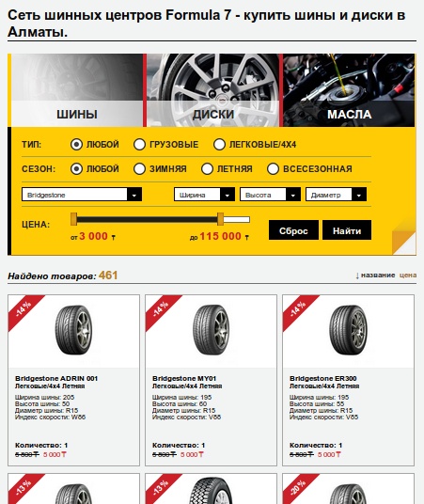Switch to the ДИСКИ tab
Viewport: 424px width, 504px height.
tap(213, 90)
